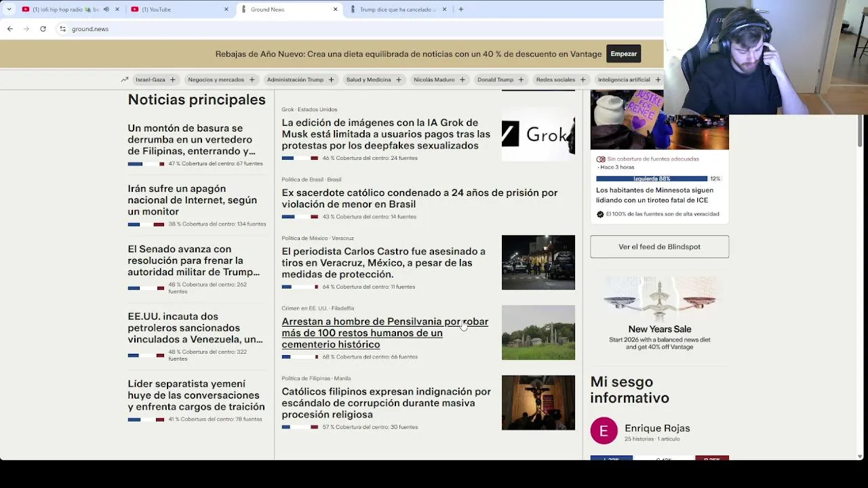Viewport: 868px width, 488px height.
Task: Click Ver el feed de Blindspot button
Action: tap(659, 247)
